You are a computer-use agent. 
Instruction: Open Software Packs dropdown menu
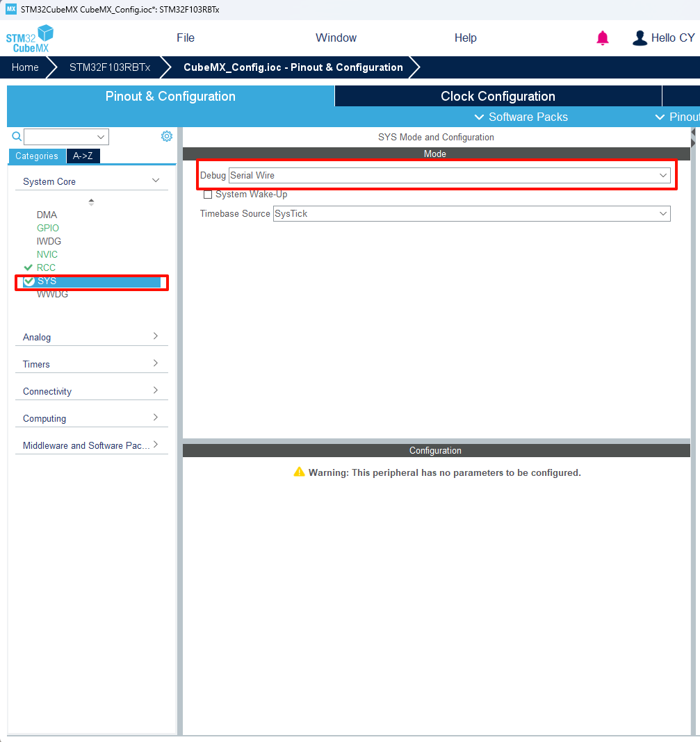tap(521, 117)
